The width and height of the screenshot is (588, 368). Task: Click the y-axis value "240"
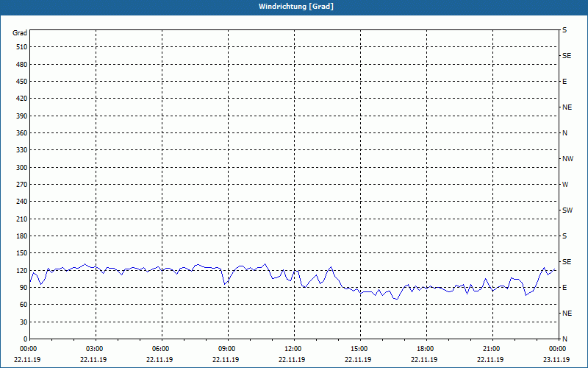coord(22,202)
